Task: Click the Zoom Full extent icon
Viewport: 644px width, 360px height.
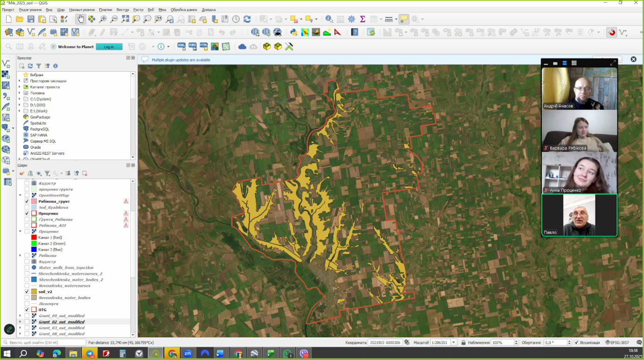Action: [125, 19]
